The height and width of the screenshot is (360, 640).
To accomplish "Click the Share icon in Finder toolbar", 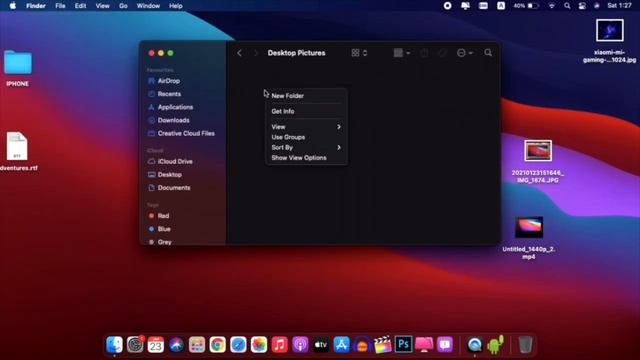I will [424, 53].
